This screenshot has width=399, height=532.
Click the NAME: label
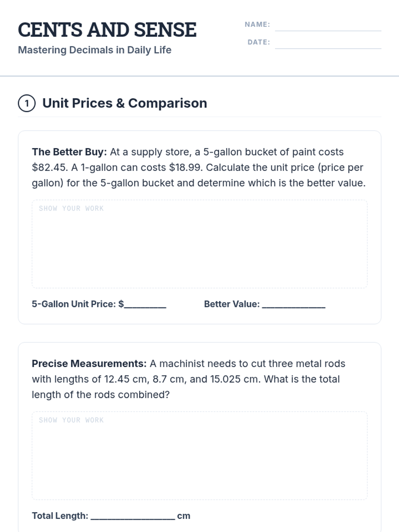pyautogui.click(x=257, y=24)
